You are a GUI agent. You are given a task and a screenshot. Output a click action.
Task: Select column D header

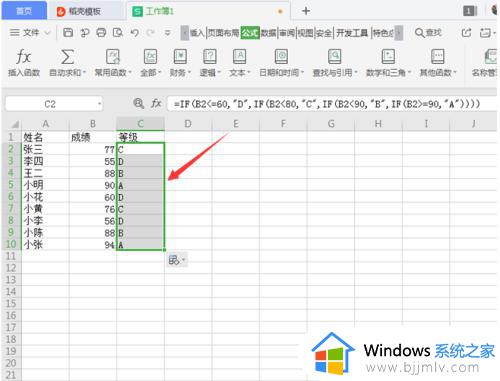click(188, 124)
